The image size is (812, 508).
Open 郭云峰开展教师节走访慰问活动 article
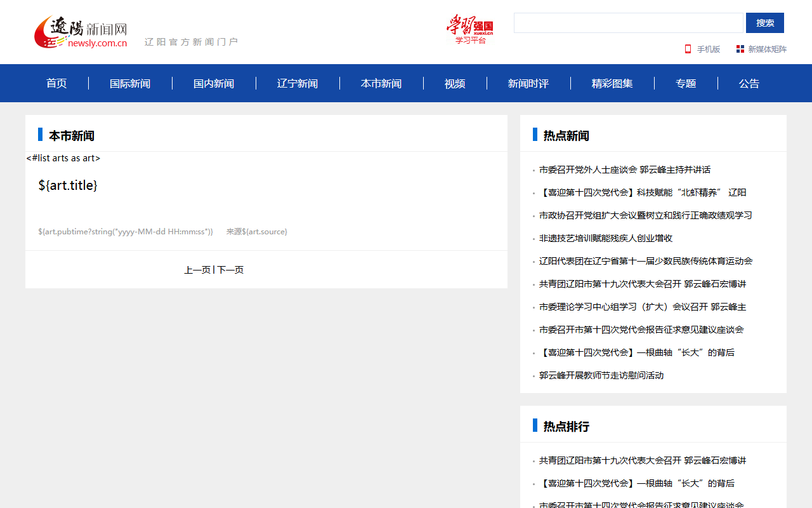[x=601, y=375]
